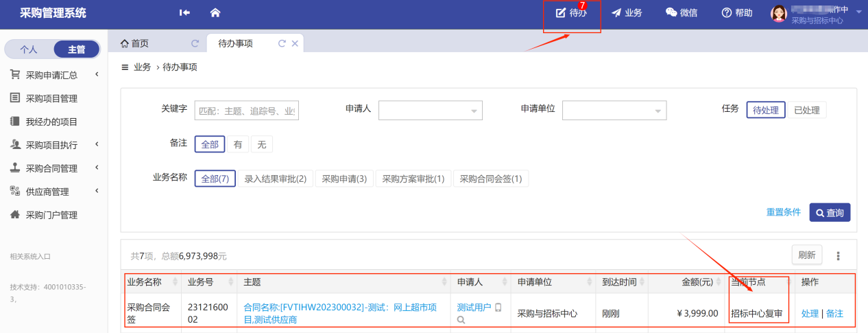Open 待办 to-do notifications icon
This screenshot has height=333, width=868.
click(562, 13)
